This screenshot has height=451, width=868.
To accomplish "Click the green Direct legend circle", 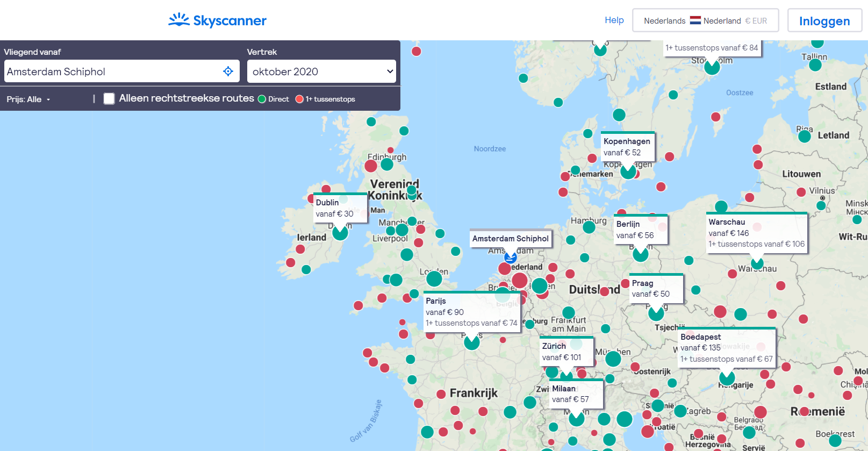I will 262,99.
